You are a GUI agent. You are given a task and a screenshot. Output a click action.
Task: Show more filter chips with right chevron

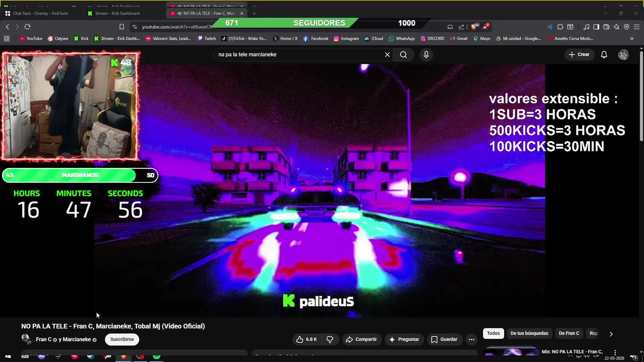pyautogui.click(x=611, y=334)
